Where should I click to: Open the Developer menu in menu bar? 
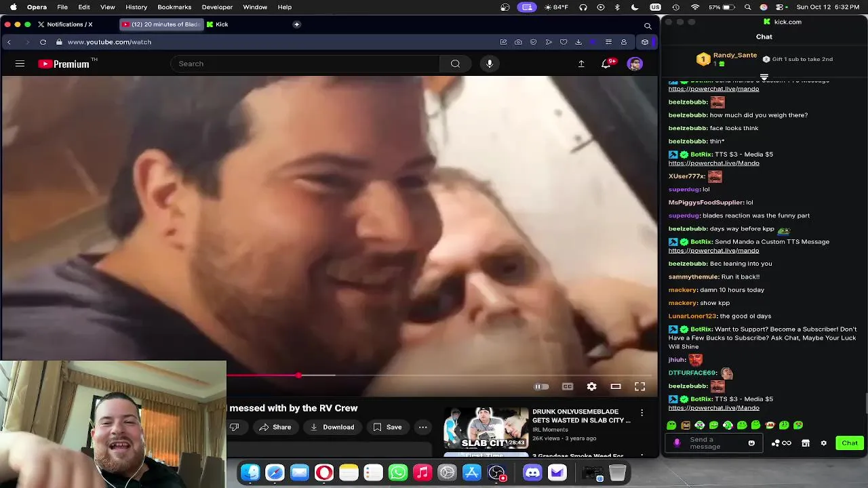click(x=217, y=7)
